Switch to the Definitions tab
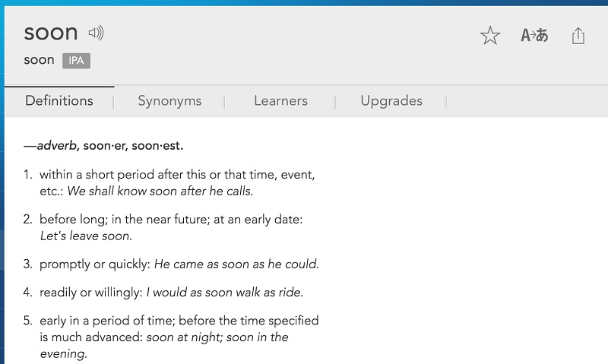 tap(59, 101)
